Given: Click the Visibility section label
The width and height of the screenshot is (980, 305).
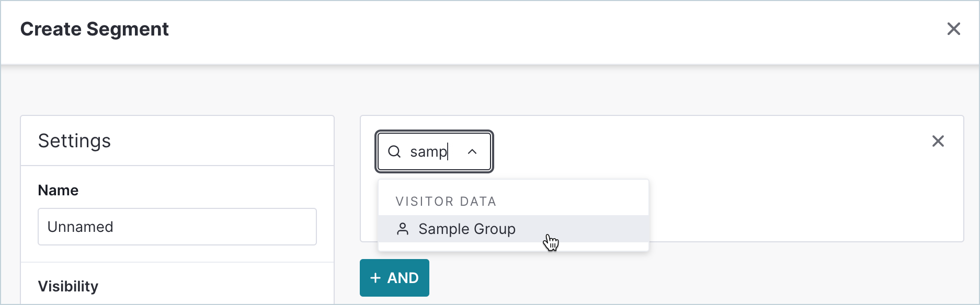Looking at the screenshot, I should (68, 286).
